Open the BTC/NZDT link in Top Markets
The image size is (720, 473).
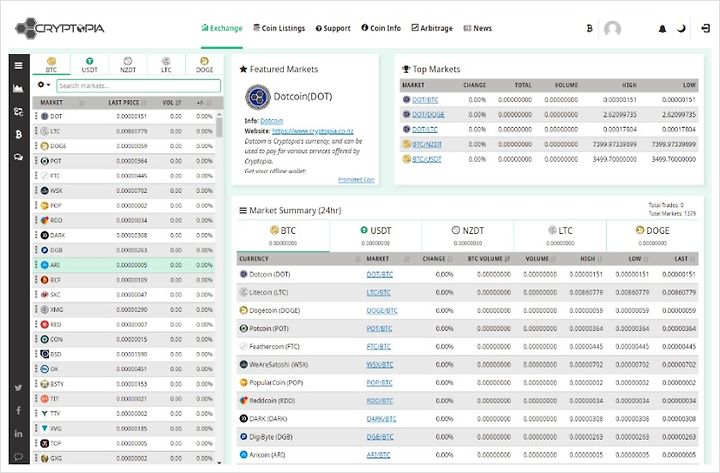coord(427,144)
